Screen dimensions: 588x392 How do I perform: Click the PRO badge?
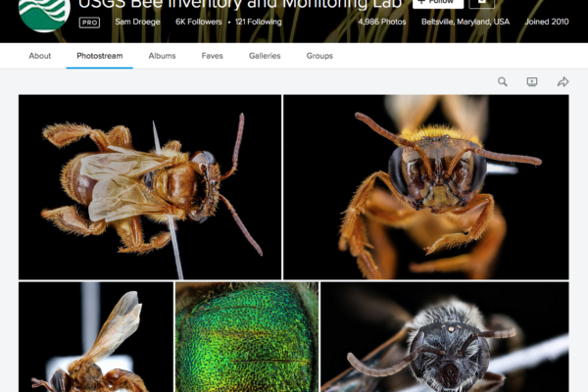point(89,23)
